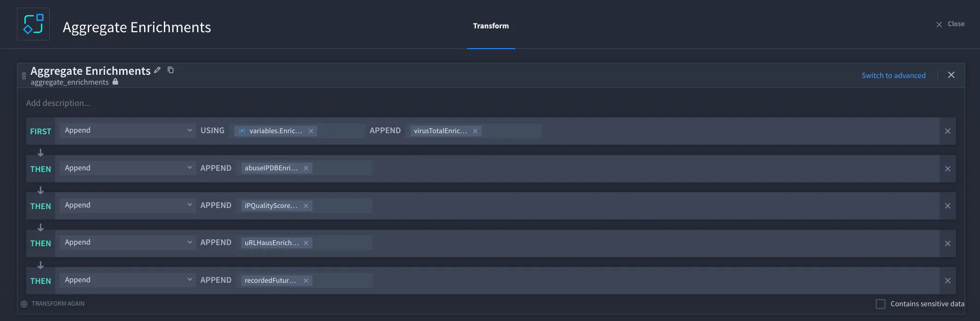Click the Aggregate Enrichments step title

coord(91,71)
